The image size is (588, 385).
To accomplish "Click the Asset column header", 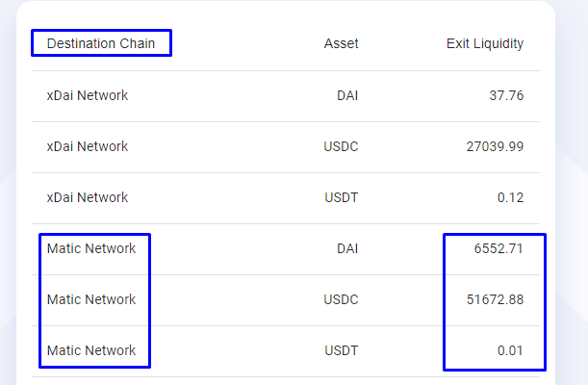I will [x=341, y=43].
